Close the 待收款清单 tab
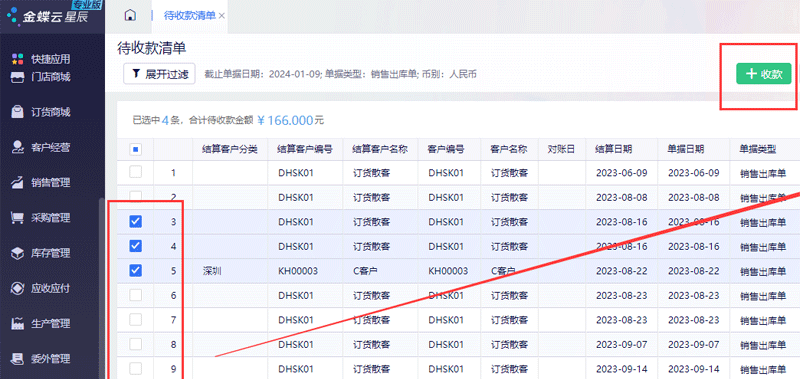This screenshot has width=800, height=379. pyautogui.click(x=221, y=16)
